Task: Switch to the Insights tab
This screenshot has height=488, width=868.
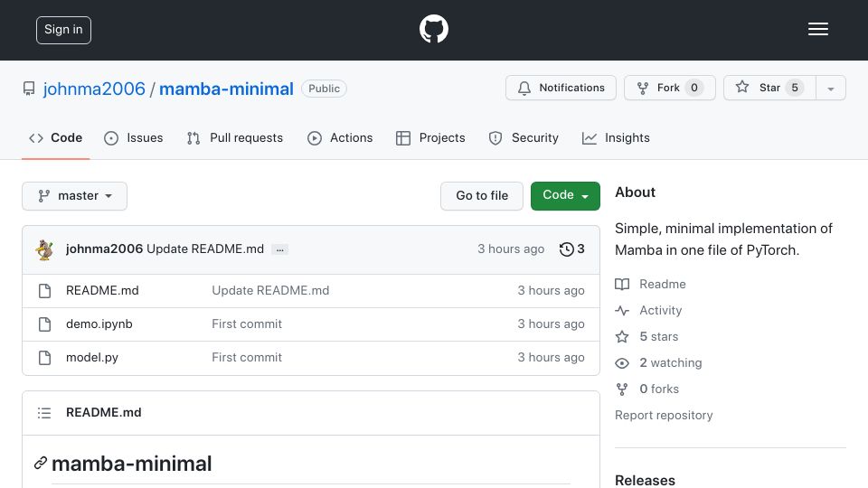Action: pos(616,137)
